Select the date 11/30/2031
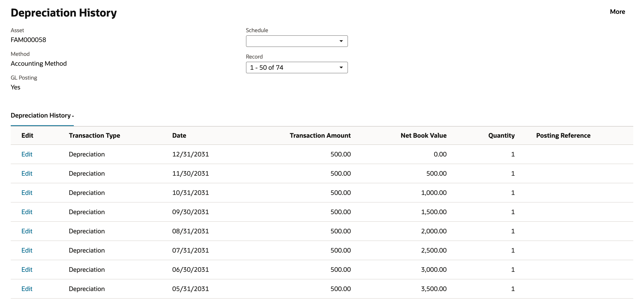 190,173
